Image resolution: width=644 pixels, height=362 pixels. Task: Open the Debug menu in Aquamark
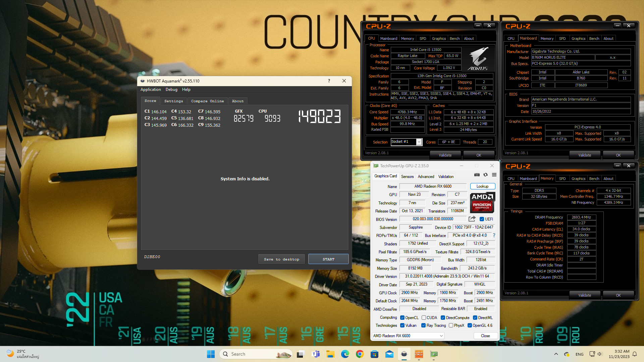(171, 89)
